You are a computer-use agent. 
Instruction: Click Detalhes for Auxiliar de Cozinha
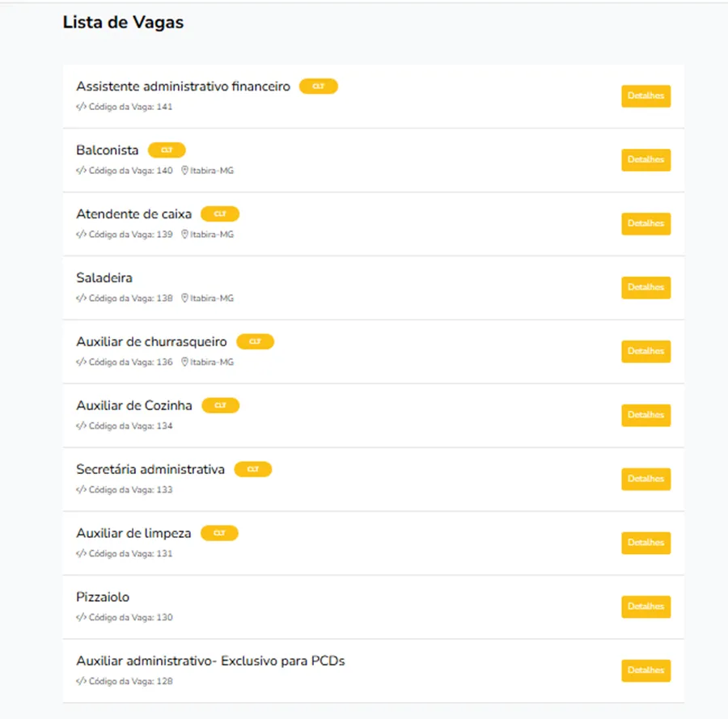coord(645,415)
